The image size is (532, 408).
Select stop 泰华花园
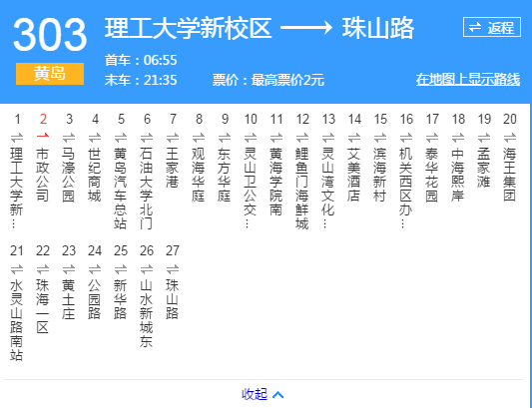coord(431,175)
